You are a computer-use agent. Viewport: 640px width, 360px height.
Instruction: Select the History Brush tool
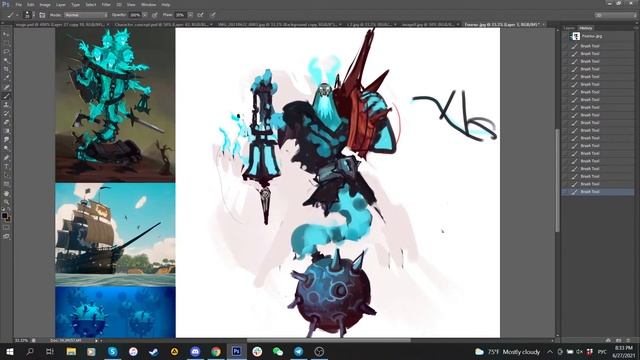click(6, 113)
